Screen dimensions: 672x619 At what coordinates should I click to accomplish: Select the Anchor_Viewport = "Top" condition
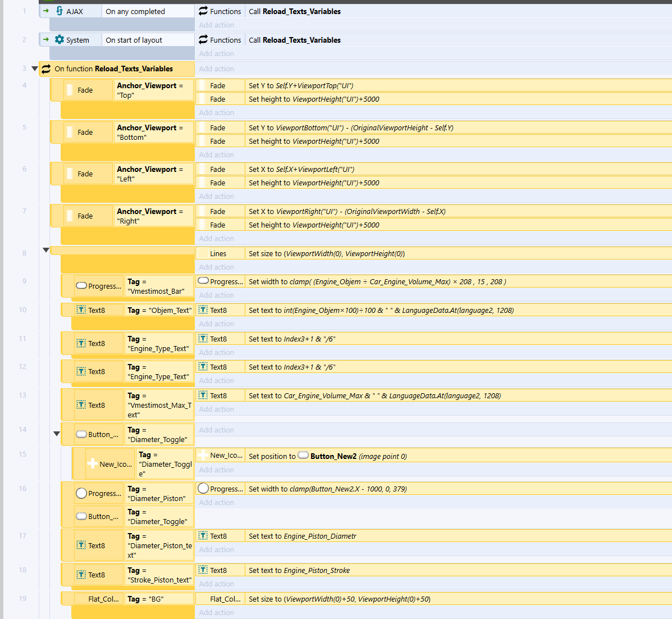pyautogui.click(x=154, y=90)
